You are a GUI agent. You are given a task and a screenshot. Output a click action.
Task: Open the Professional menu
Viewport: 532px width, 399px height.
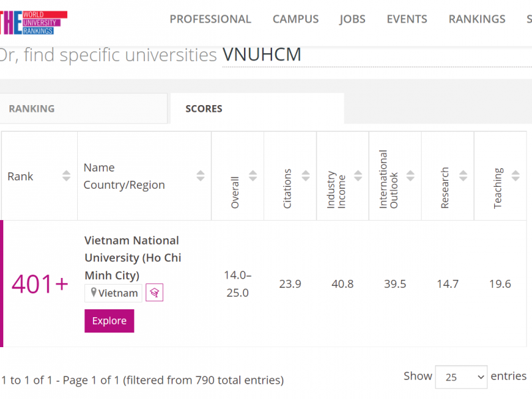[x=210, y=19]
